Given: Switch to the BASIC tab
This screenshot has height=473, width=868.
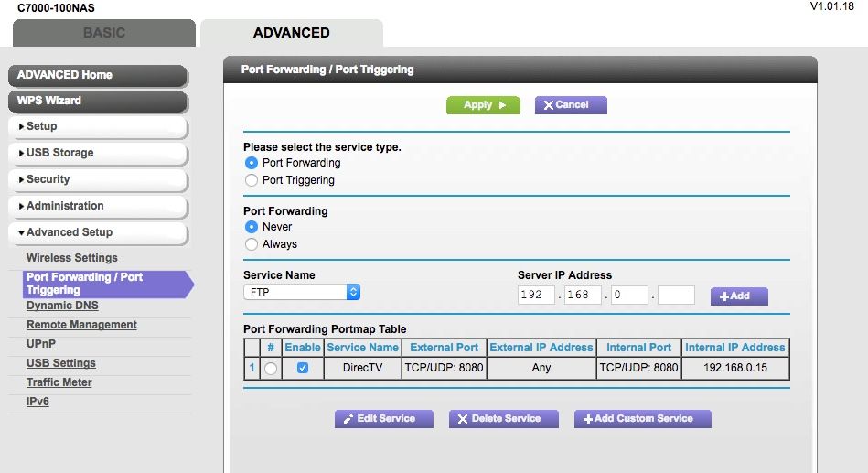Looking at the screenshot, I should (x=104, y=33).
